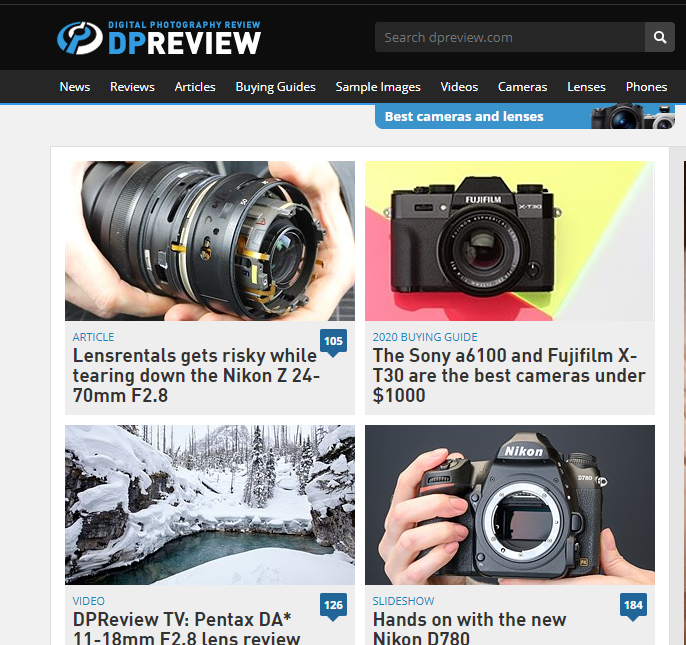The image size is (686, 645).
Task: Click the Nikon D780 body photo
Action: point(510,505)
